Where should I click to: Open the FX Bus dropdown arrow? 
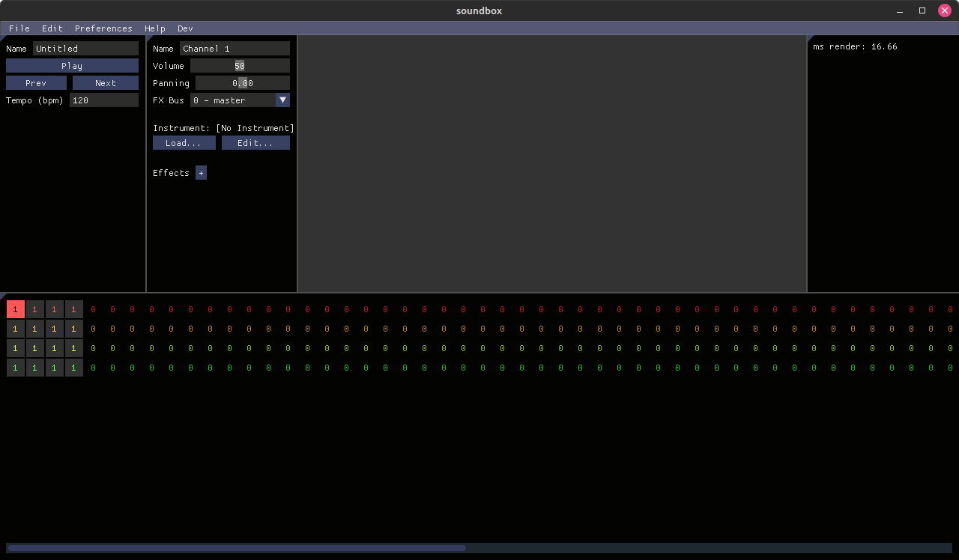[x=283, y=100]
